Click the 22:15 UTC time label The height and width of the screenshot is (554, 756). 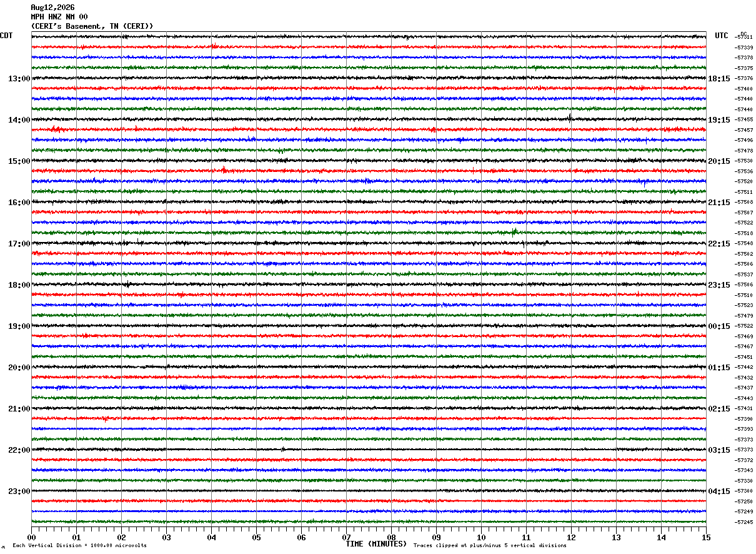pyautogui.click(x=719, y=243)
